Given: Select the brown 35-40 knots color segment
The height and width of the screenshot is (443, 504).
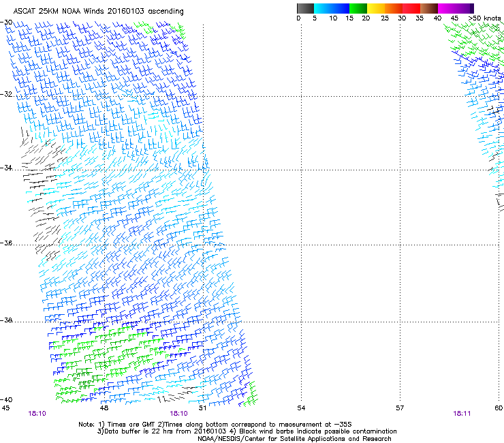Looking at the screenshot, I should [429, 8].
